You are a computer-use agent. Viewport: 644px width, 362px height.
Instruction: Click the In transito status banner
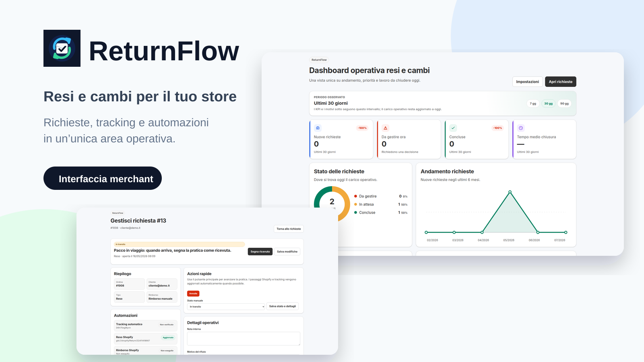pos(180,244)
